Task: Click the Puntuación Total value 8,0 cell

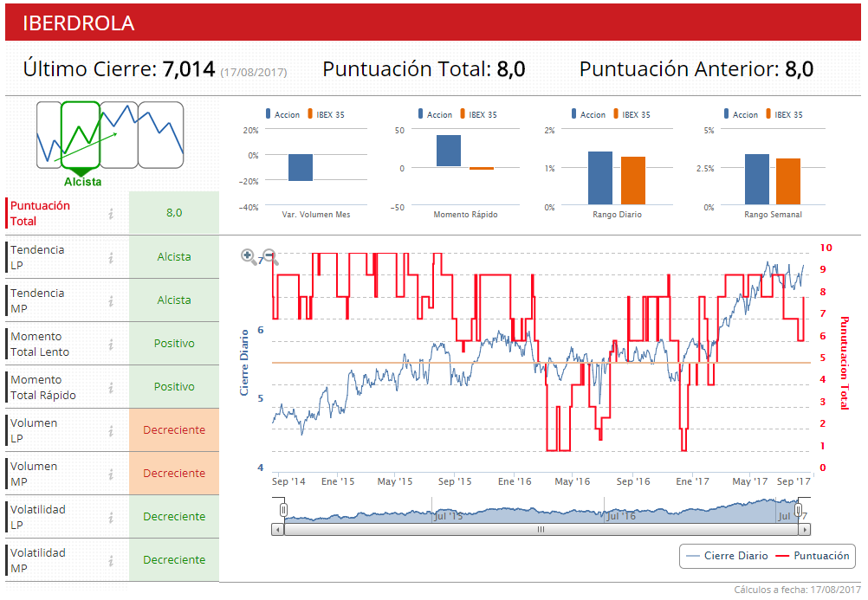Action: click(174, 212)
